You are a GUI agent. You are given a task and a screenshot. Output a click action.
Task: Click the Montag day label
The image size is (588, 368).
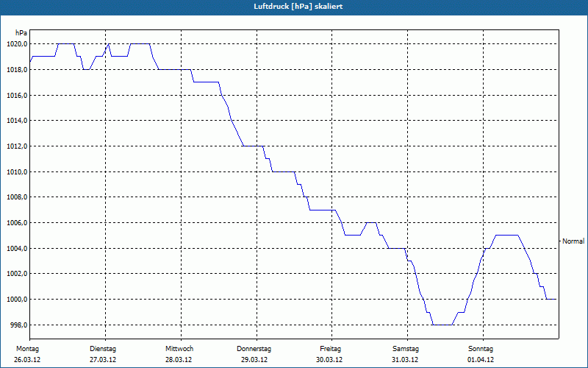click(x=27, y=349)
